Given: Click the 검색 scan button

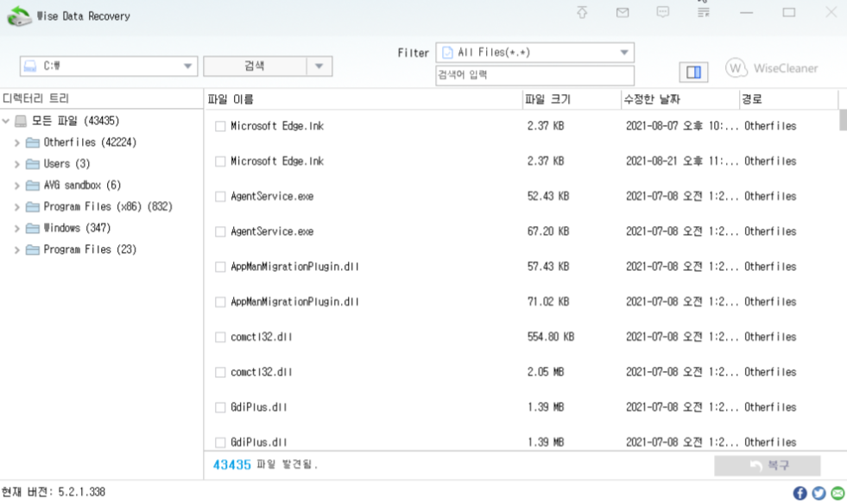Looking at the screenshot, I should coord(255,66).
